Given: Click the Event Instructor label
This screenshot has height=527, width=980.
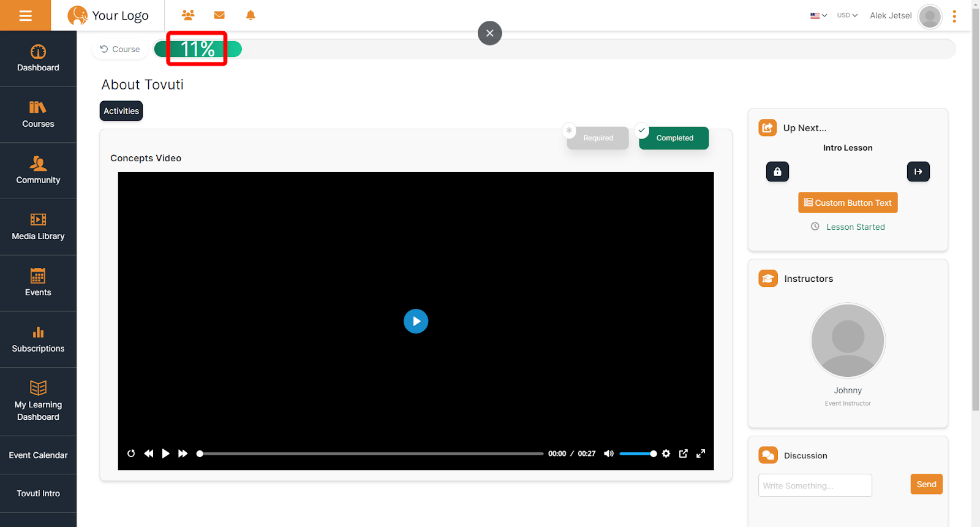Looking at the screenshot, I should click(x=848, y=403).
